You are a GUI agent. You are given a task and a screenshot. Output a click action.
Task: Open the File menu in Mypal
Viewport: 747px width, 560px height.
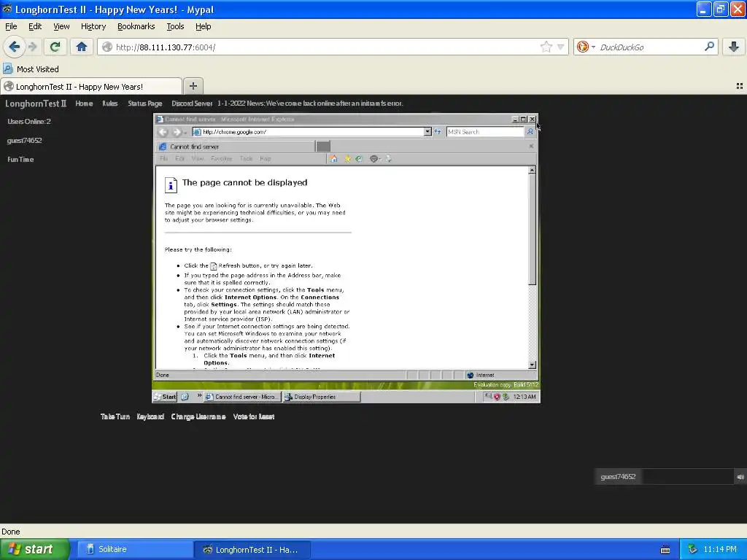(x=11, y=27)
